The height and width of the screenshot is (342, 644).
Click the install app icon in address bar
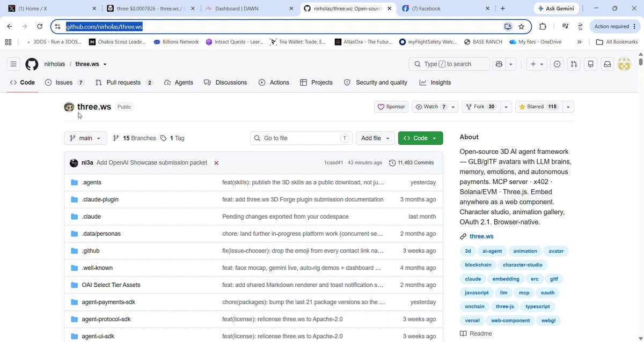(x=508, y=26)
